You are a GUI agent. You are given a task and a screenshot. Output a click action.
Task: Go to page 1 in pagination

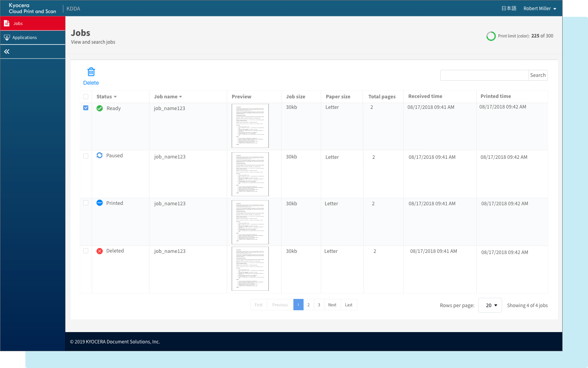coord(298,305)
